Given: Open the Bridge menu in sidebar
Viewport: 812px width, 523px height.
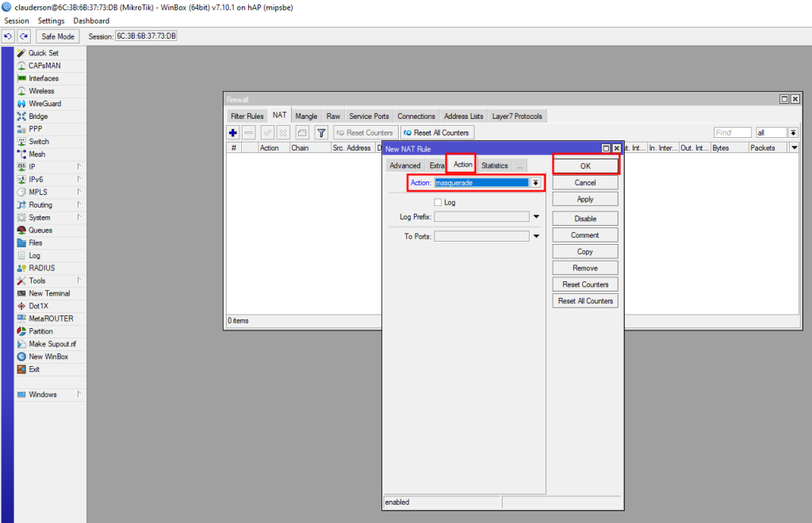Looking at the screenshot, I should (x=38, y=116).
